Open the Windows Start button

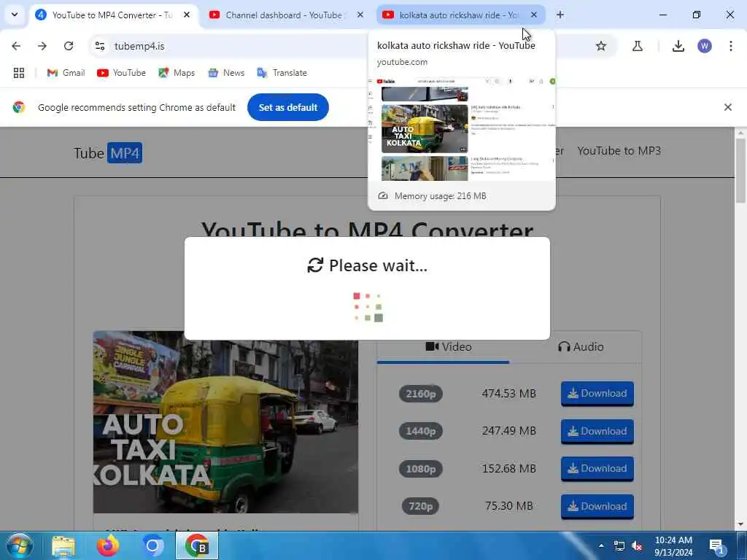pyautogui.click(x=20, y=545)
